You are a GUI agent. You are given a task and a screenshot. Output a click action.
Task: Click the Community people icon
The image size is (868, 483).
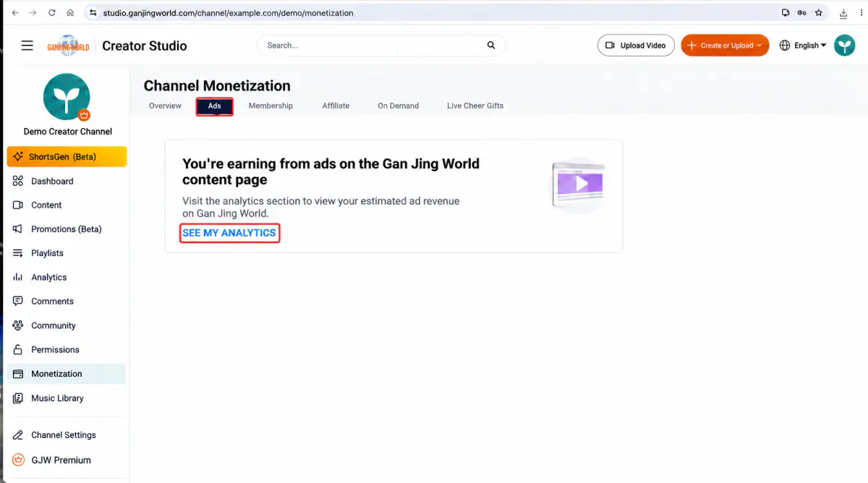tap(18, 326)
